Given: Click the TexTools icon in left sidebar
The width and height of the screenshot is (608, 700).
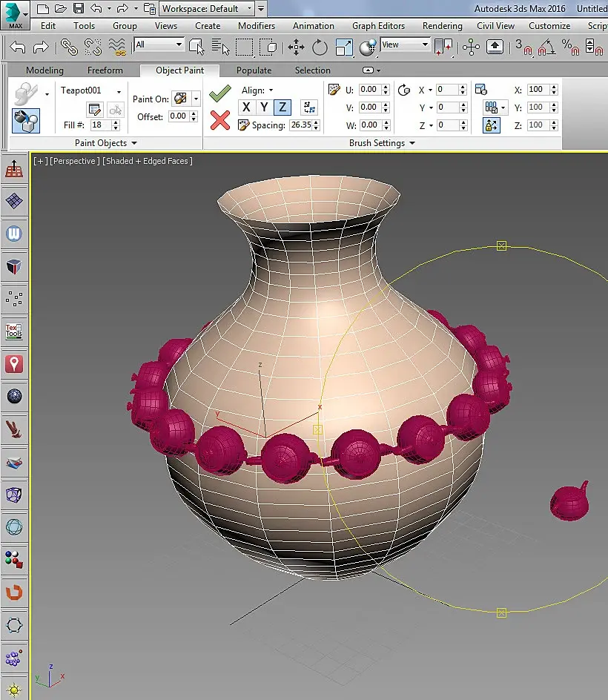Looking at the screenshot, I should coord(14,331).
